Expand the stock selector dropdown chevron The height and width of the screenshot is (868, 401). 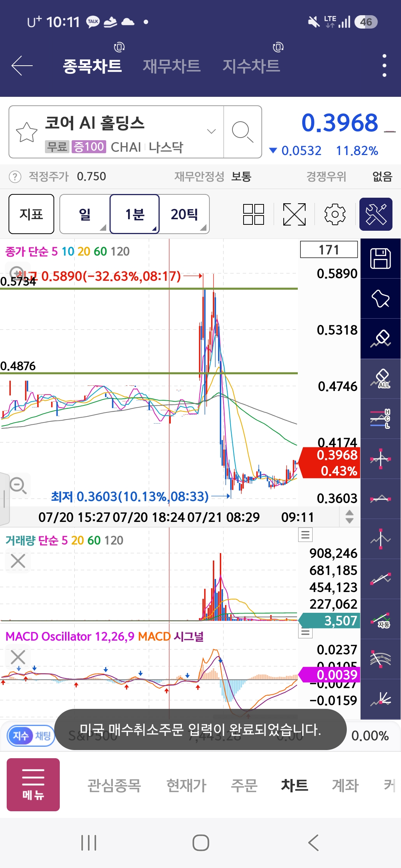click(x=211, y=131)
